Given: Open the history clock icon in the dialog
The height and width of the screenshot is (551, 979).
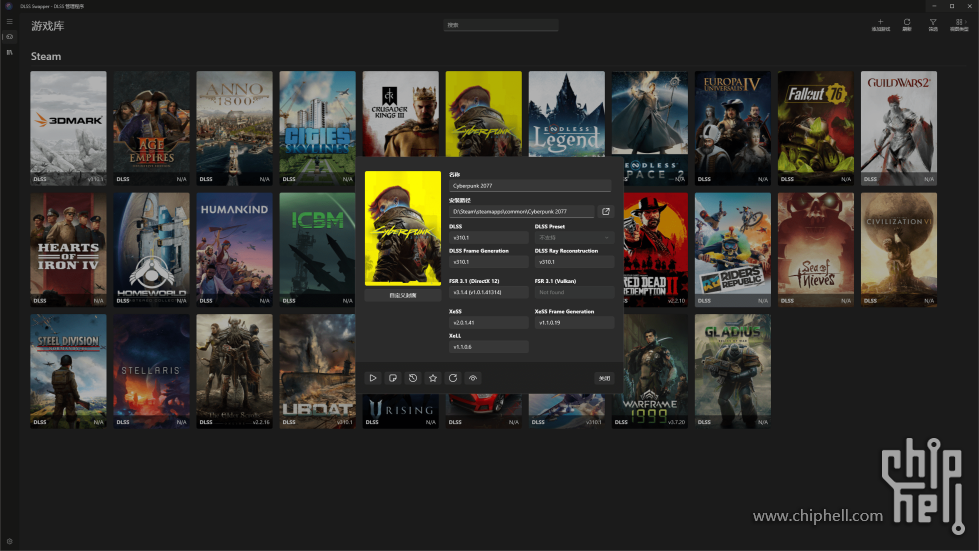Looking at the screenshot, I should coord(413,378).
